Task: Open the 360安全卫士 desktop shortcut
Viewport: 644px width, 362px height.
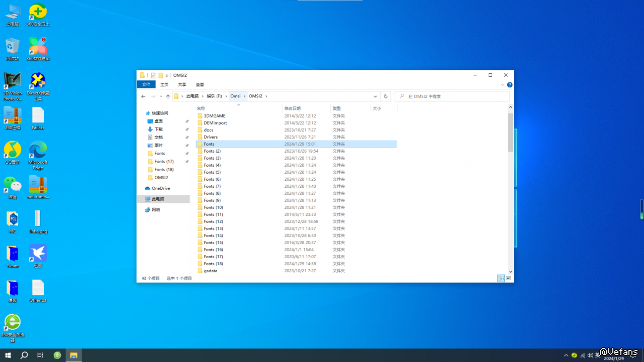Action: (38, 14)
